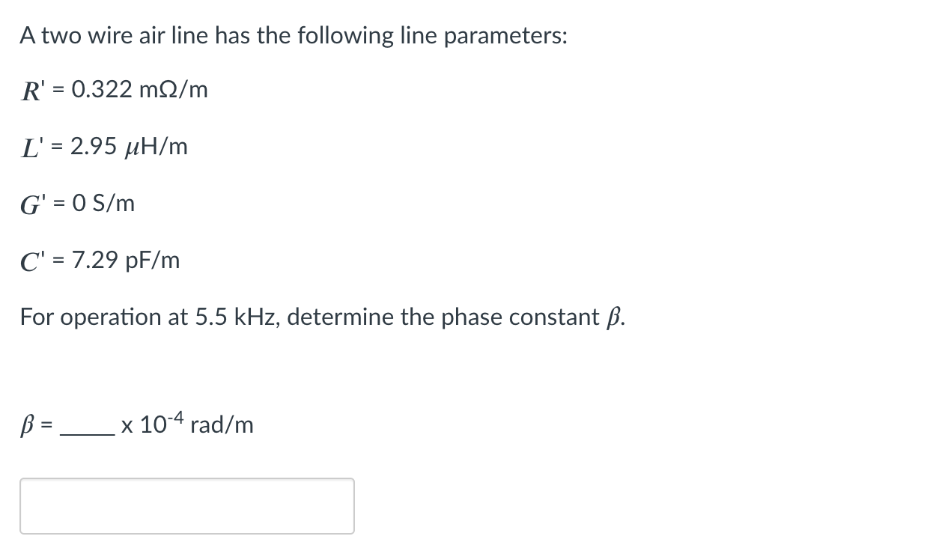
Task: Click the exponent -4 in the answer units
Action: (x=176, y=418)
